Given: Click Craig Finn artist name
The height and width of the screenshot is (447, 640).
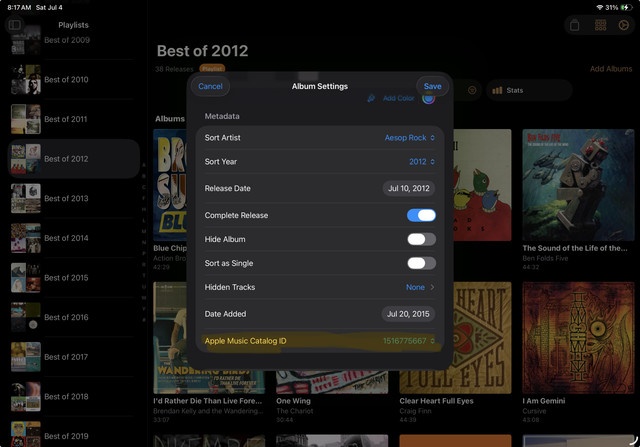Looking at the screenshot, I should [415, 411].
